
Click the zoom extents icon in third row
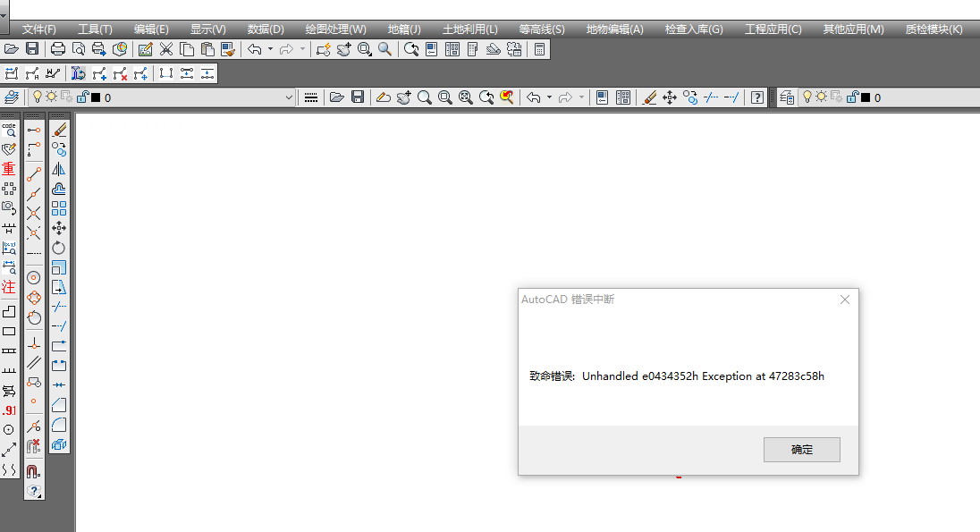coord(465,97)
